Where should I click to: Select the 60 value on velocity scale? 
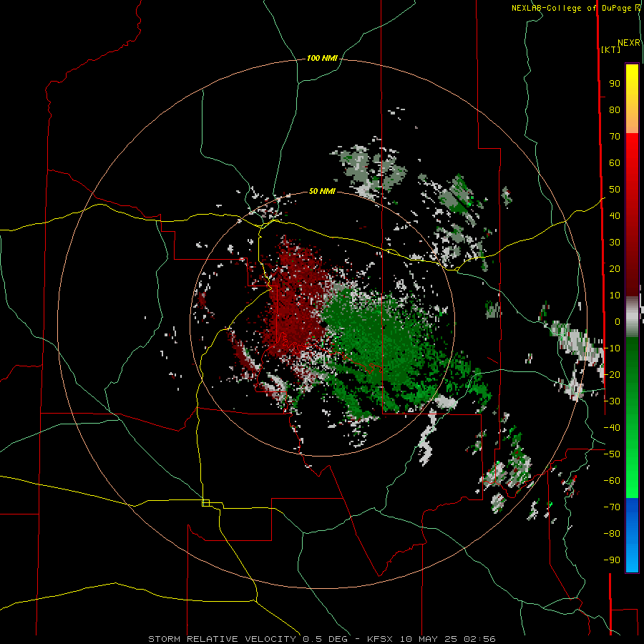(615, 163)
